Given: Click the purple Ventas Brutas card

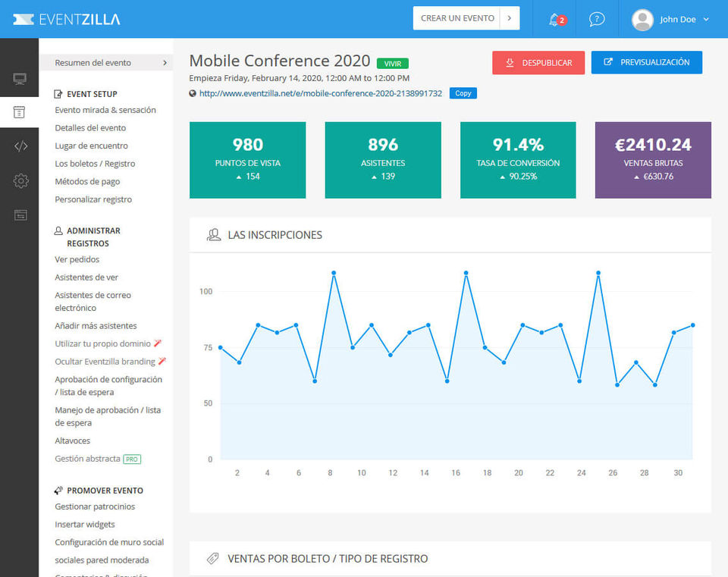Looking at the screenshot, I should pyautogui.click(x=653, y=160).
